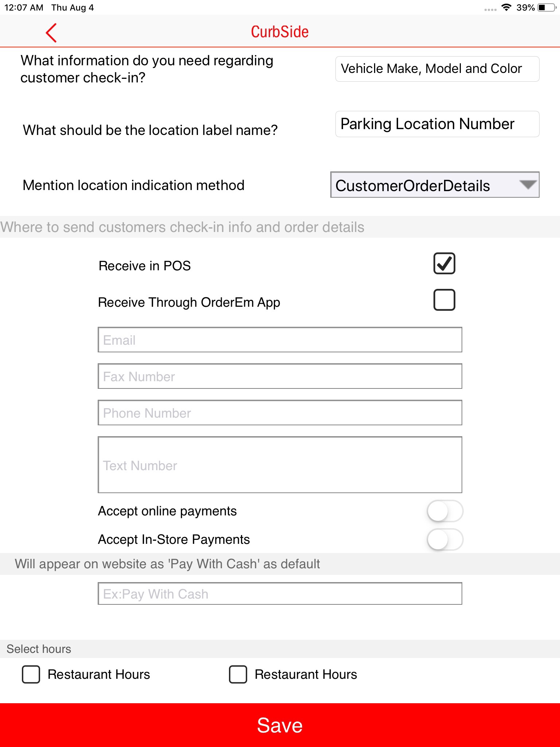This screenshot has width=560, height=747.
Task: Tap the Ex:Pay With Cash field
Action: click(280, 594)
